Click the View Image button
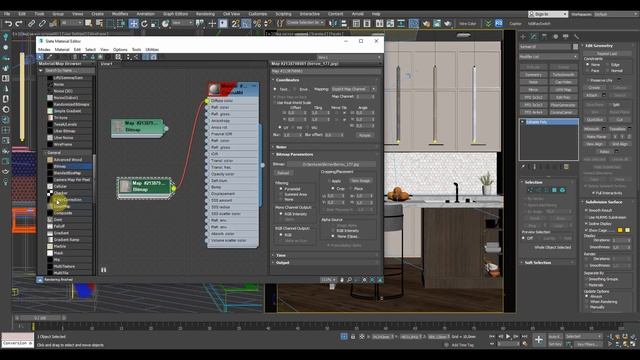The height and width of the screenshot is (360, 640). tap(361, 180)
